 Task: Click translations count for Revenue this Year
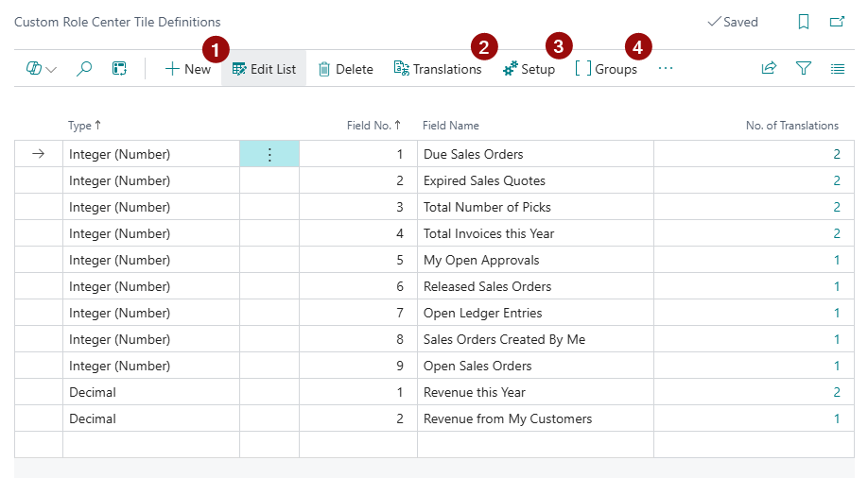coord(836,392)
